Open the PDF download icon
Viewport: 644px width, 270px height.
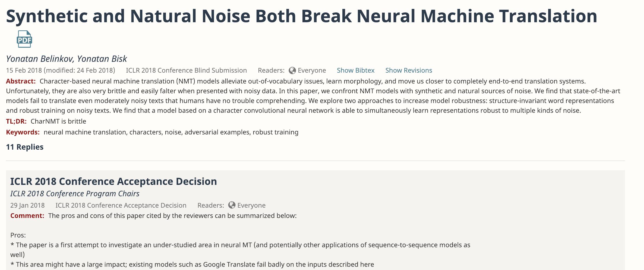(24, 39)
